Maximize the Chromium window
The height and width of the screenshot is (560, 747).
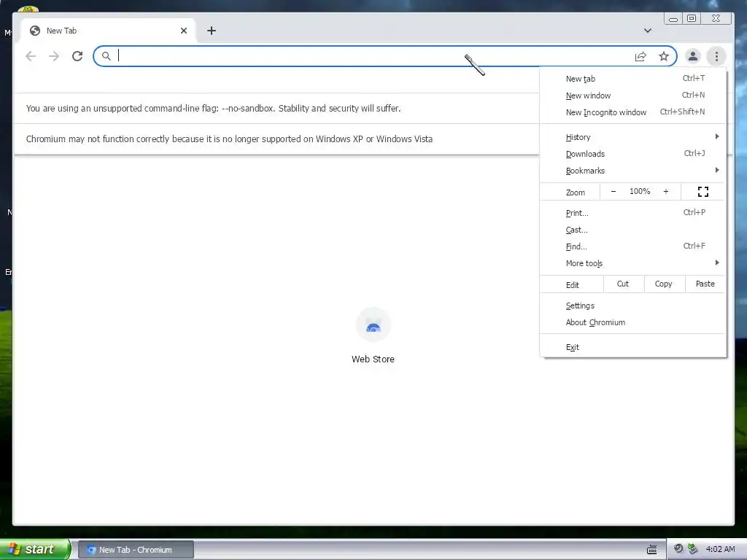click(692, 18)
